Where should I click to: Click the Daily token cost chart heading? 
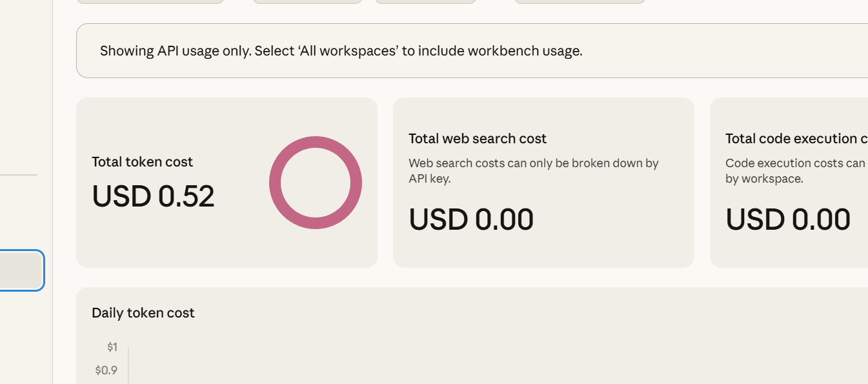click(143, 313)
